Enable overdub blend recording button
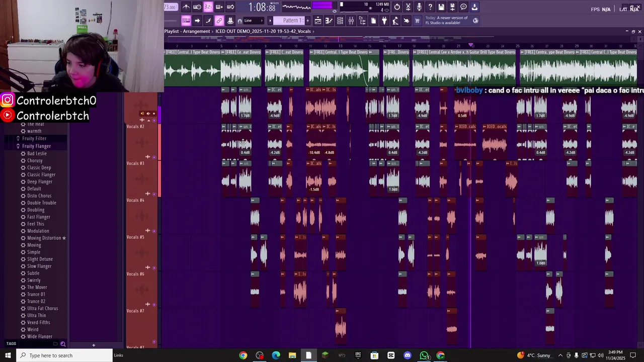Viewport: 644px width, 362px height. tap(219, 7)
